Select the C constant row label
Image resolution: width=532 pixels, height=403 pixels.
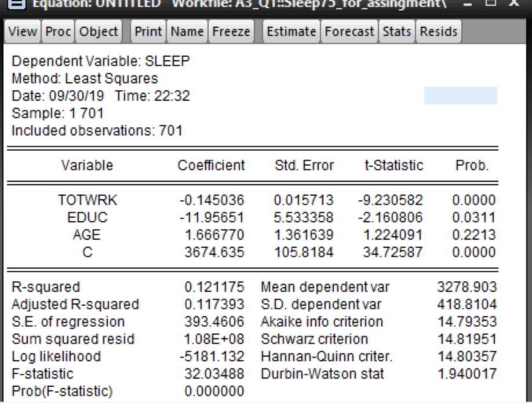click(x=87, y=252)
